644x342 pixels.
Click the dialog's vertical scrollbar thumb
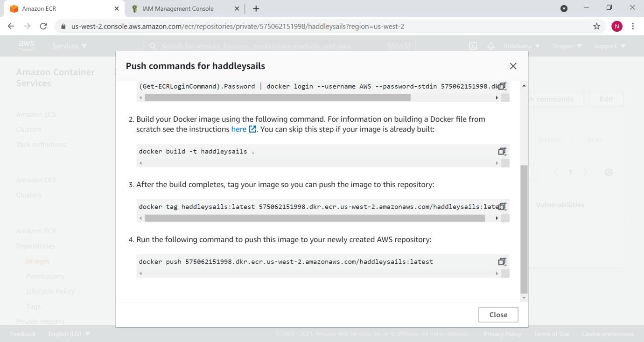pyautogui.click(x=524, y=229)
